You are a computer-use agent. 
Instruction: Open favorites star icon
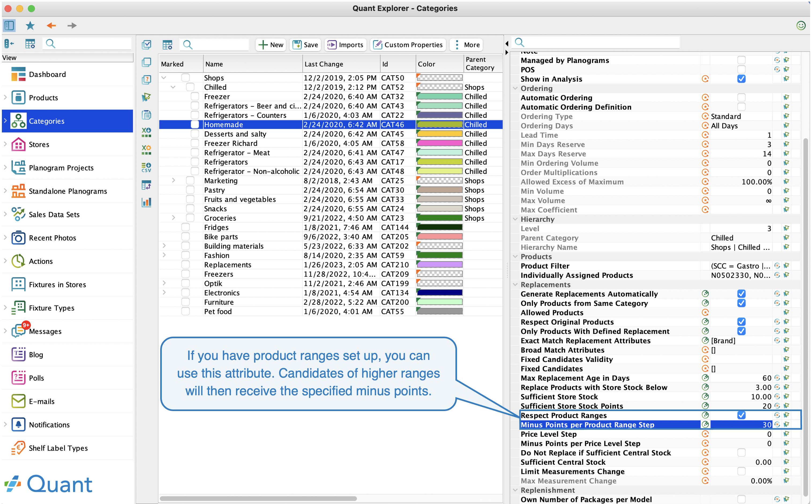pyautogui.click(x=30, y=25)
